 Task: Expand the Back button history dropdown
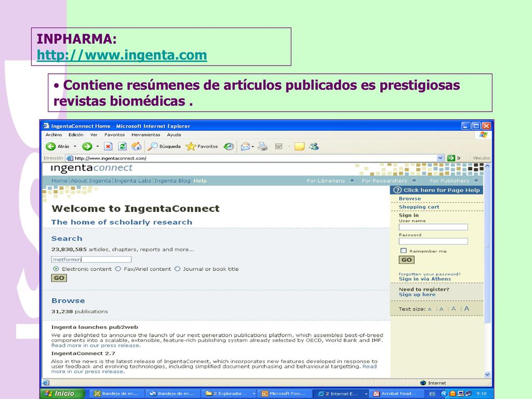75,147
